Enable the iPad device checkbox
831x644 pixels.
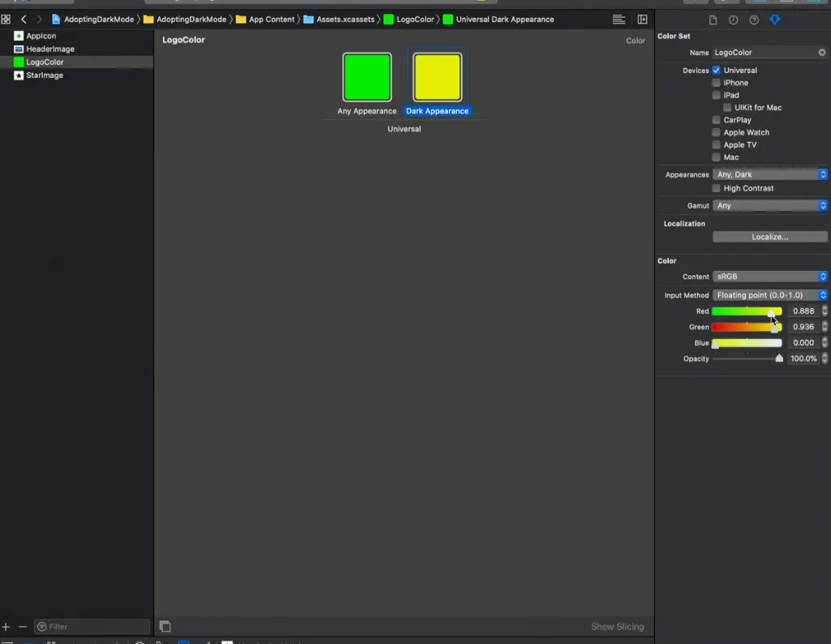716,95
